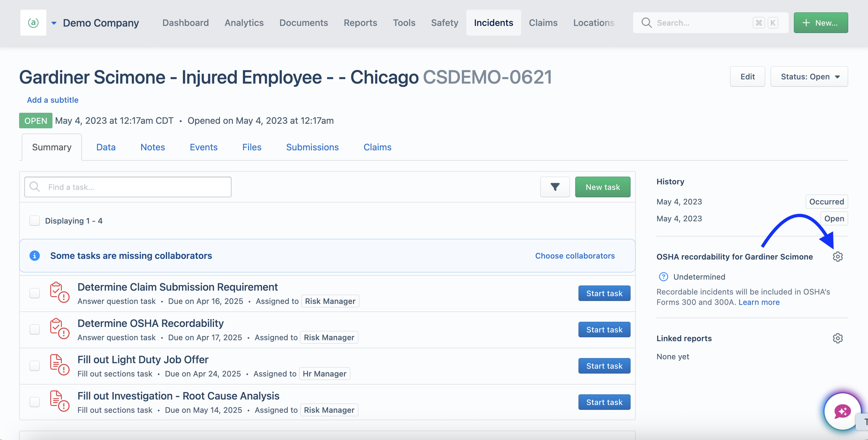The height and width of the screenshot is (440, 868).
Task: Open Determine Claim Submission Requirement task title
Action: (x=177, y=287)
